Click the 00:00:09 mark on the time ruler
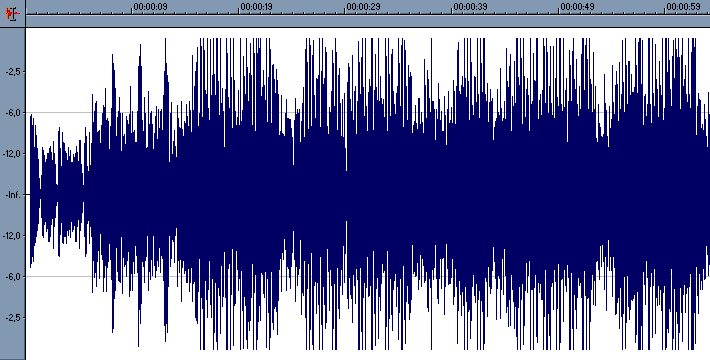This screenshot has height=360, width=710. tap(150, 7)
